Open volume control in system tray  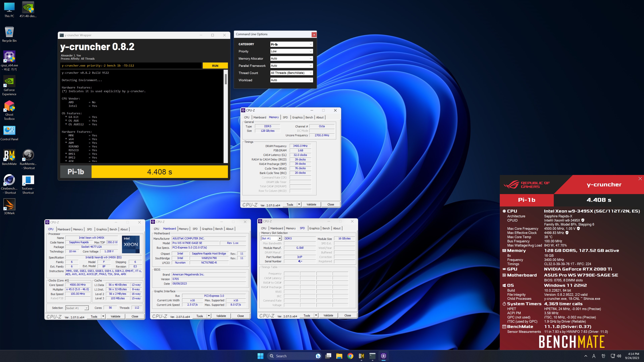pyautogui.click(x=619, y=356)
